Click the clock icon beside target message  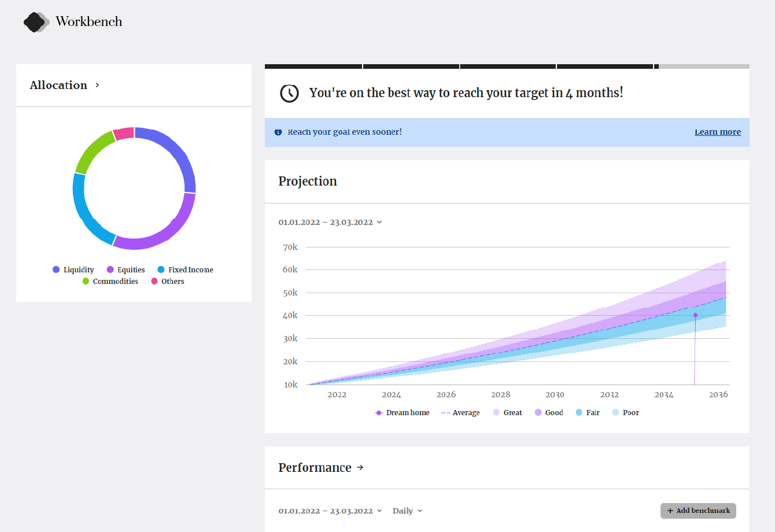pos(289,93)
